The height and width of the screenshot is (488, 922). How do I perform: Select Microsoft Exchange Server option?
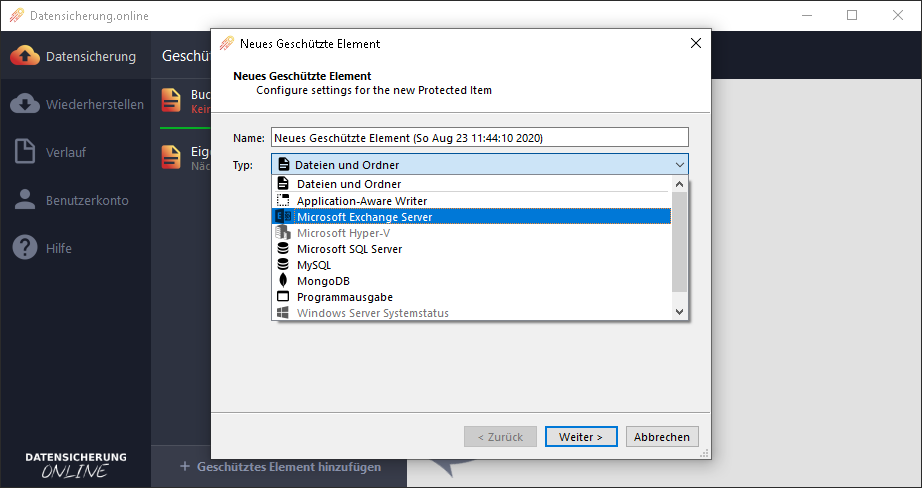point(472,216)
